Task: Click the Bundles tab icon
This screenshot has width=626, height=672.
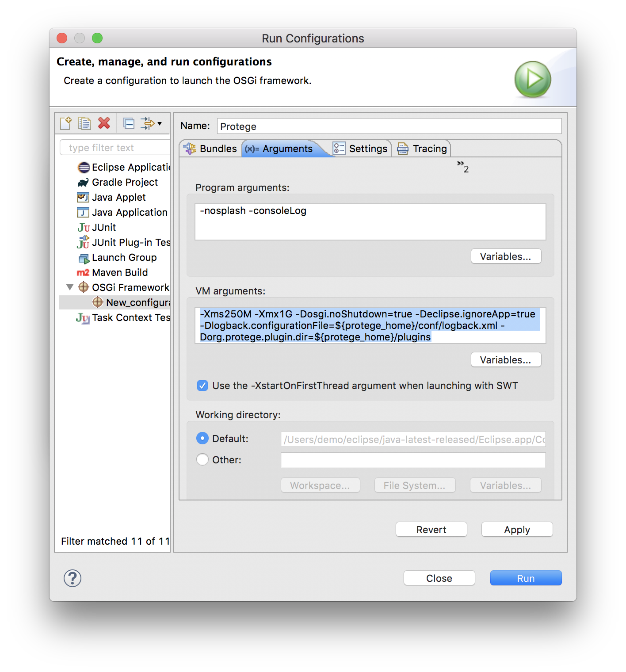Action: [190, 149]
